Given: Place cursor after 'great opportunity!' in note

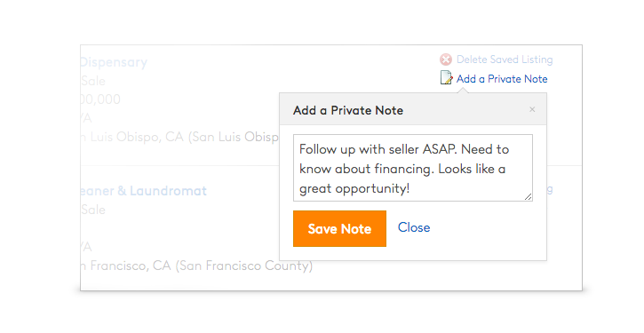Looking at the screenshot, I should click(x=409, y=188).
